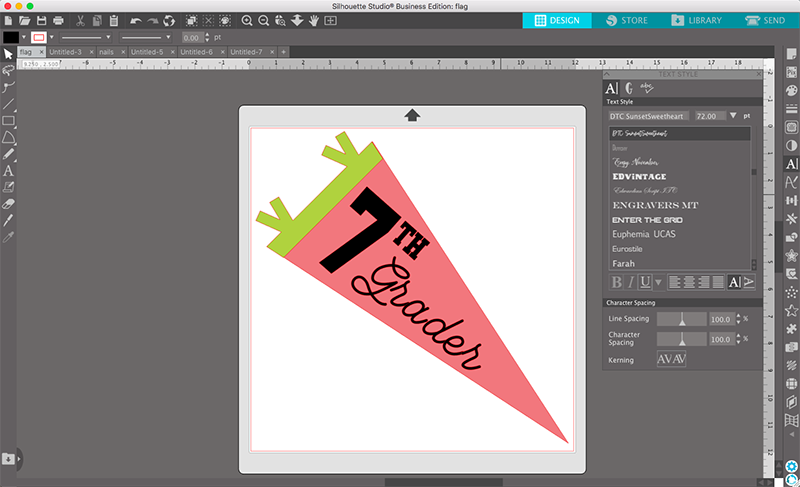Open the Library folder icon at bottom left
800x487 pixels.
(x=8, y=458)
